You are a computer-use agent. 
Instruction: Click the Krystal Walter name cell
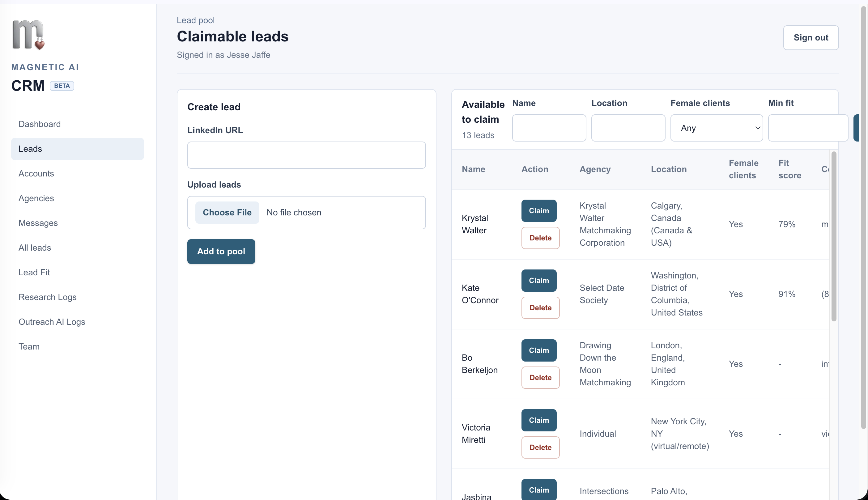pyautogui.click(x=475, y=224)
